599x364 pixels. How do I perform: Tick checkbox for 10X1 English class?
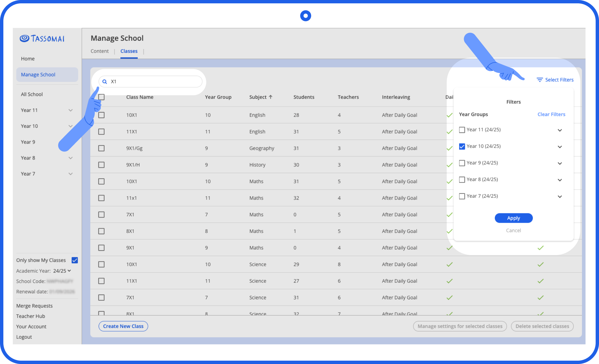pos(101,115)
